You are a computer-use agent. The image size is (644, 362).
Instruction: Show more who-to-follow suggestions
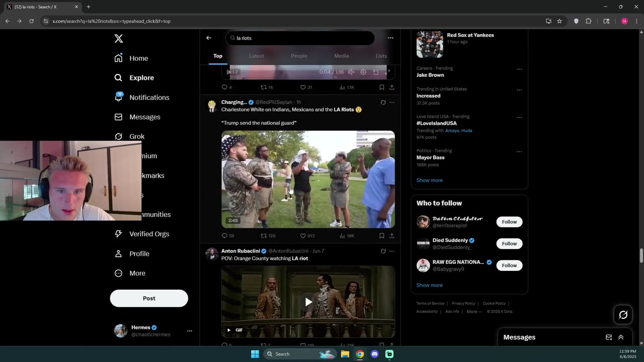pyautogui.click(x=429, y=285)
